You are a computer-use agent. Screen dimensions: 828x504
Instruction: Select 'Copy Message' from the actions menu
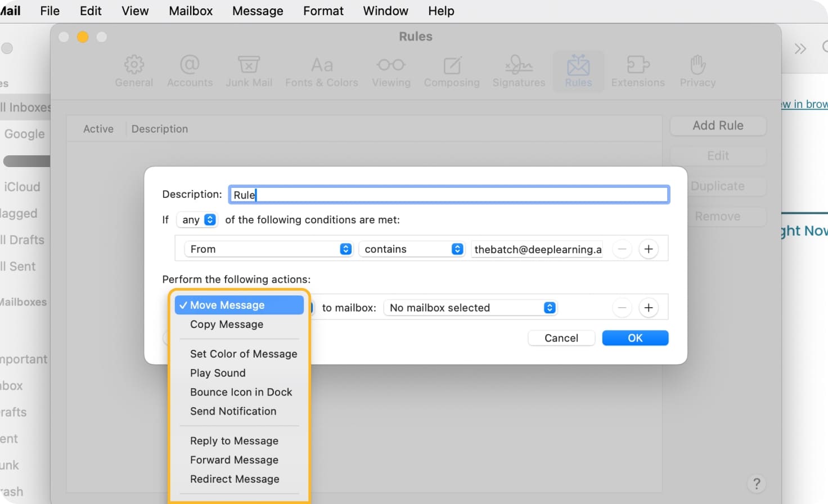pos(226,325)
